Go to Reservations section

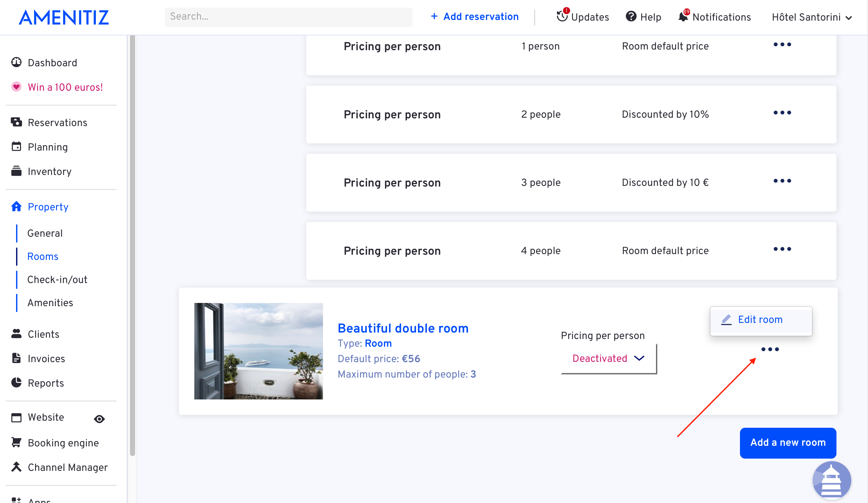(x=58, y=123)
